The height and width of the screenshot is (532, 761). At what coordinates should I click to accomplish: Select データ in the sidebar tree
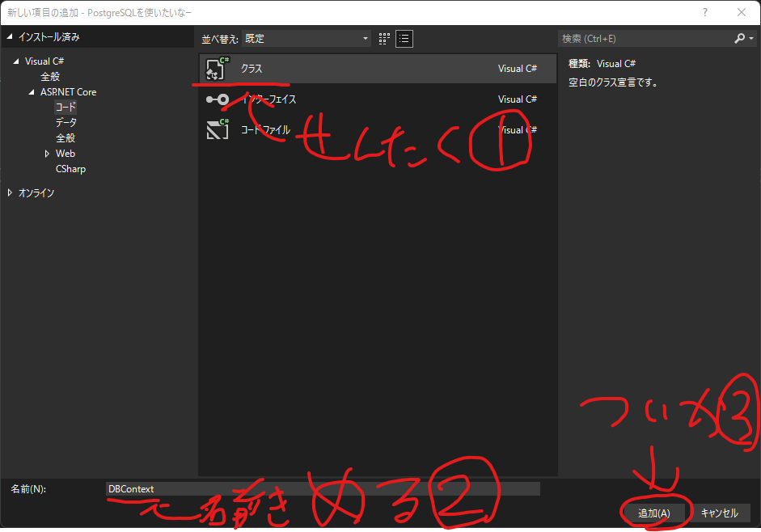68,122
